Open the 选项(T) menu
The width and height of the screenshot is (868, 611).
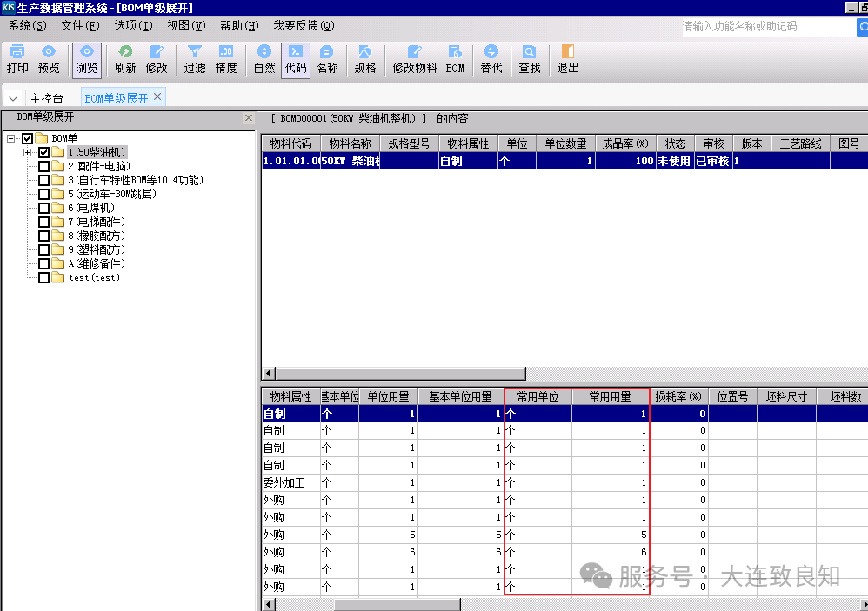tap(133, 26)
